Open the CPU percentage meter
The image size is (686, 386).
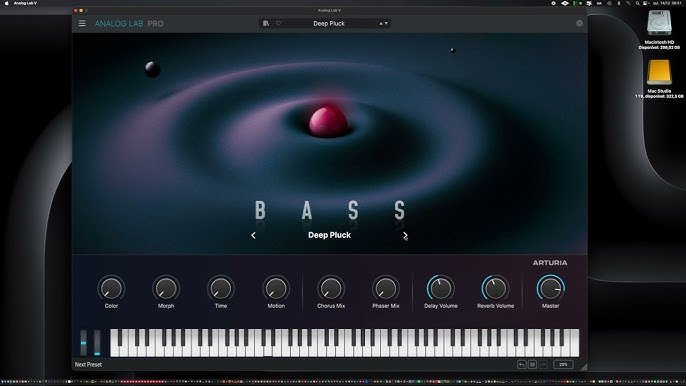pyautogui.click(x=563, y=364)
